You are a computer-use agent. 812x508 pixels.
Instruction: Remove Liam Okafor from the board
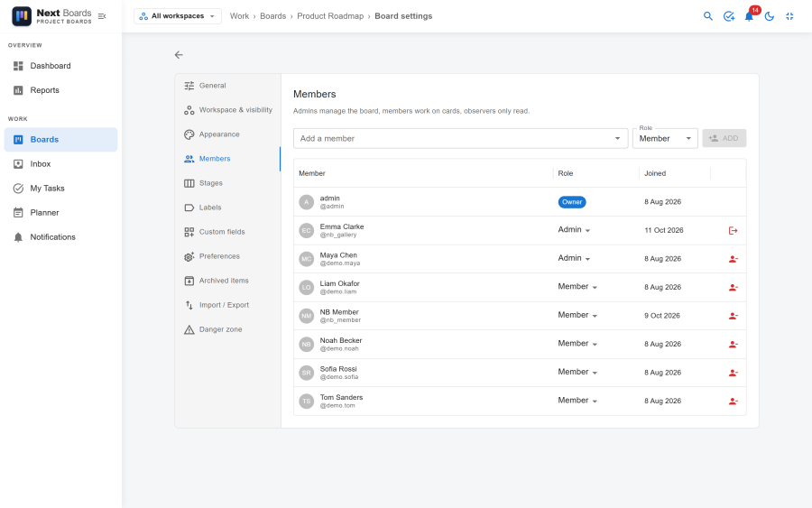click(733, 288)
